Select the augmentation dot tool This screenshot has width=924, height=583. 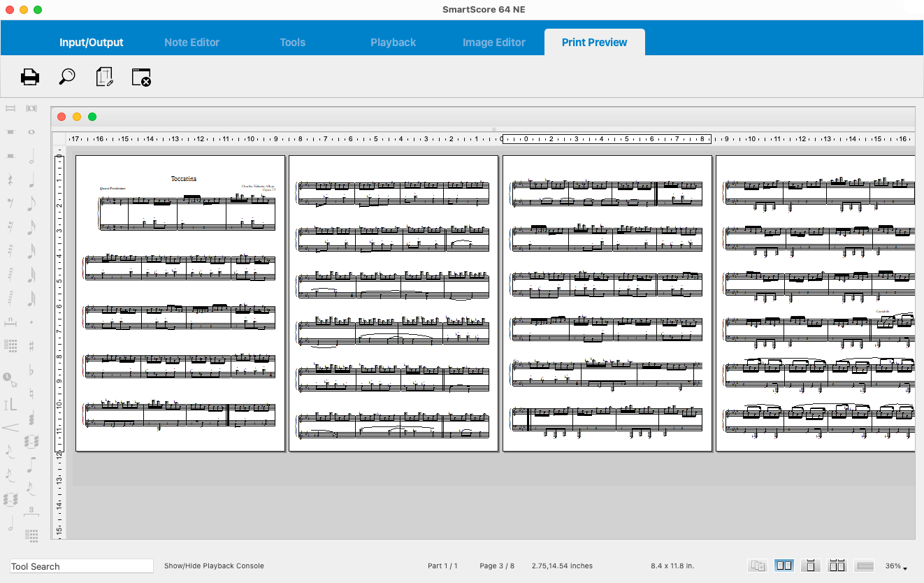click(31, 322)
